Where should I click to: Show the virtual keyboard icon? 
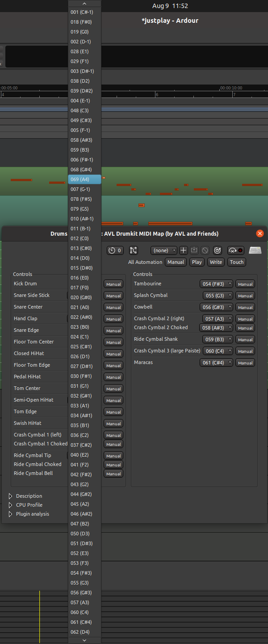click(255, 250)
